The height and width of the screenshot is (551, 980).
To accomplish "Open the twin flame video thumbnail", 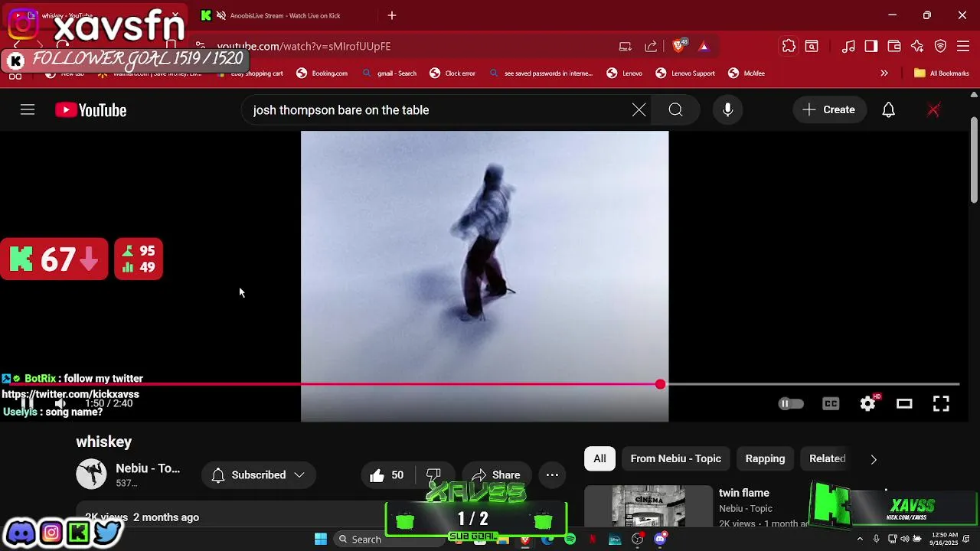I will tap(648, 506).
